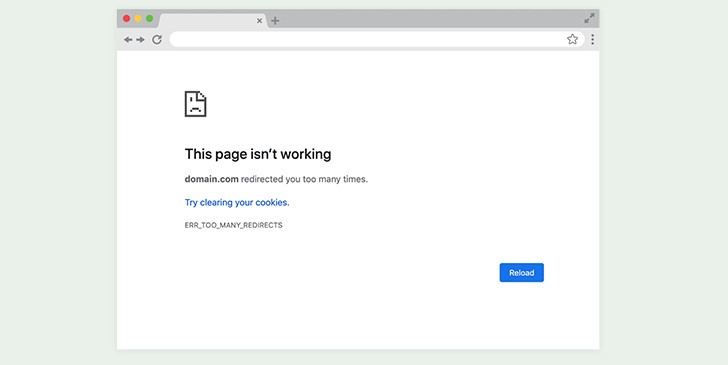Click the yellow minimize window button
728x365 pixels.
pos(138,19)
